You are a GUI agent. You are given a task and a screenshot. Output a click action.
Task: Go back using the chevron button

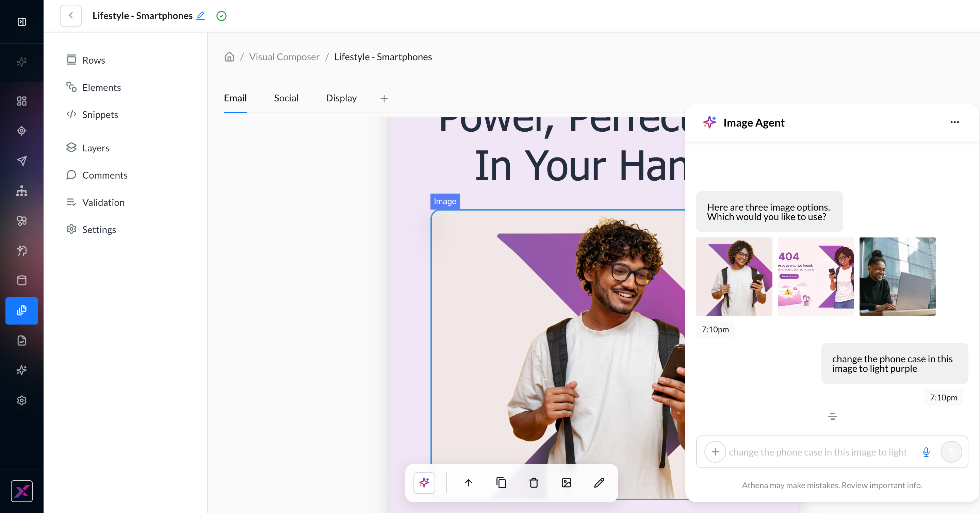(x=71, y=16)
